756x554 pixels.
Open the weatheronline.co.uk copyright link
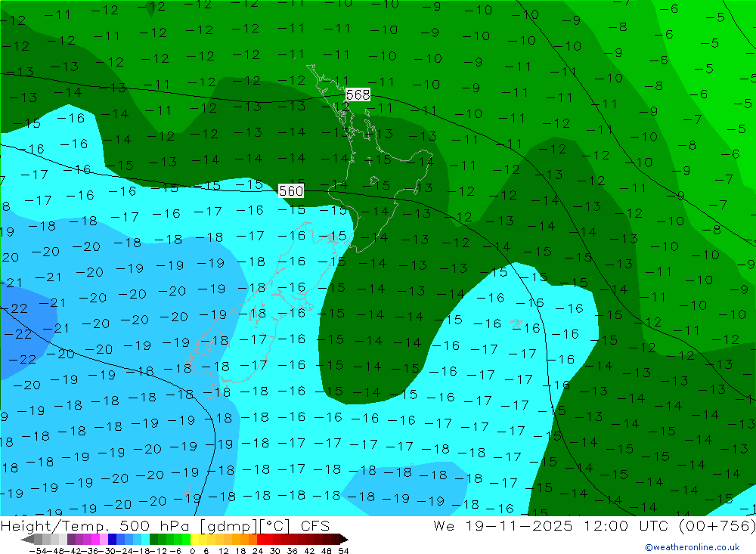click(x=692, y=547)
